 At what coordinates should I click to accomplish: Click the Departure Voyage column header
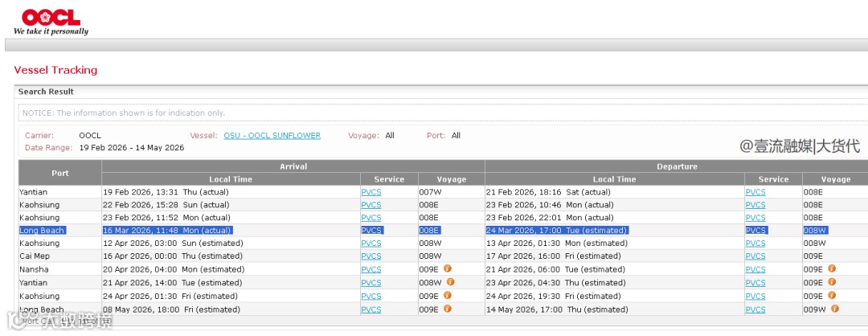click(x=835, y=178)
